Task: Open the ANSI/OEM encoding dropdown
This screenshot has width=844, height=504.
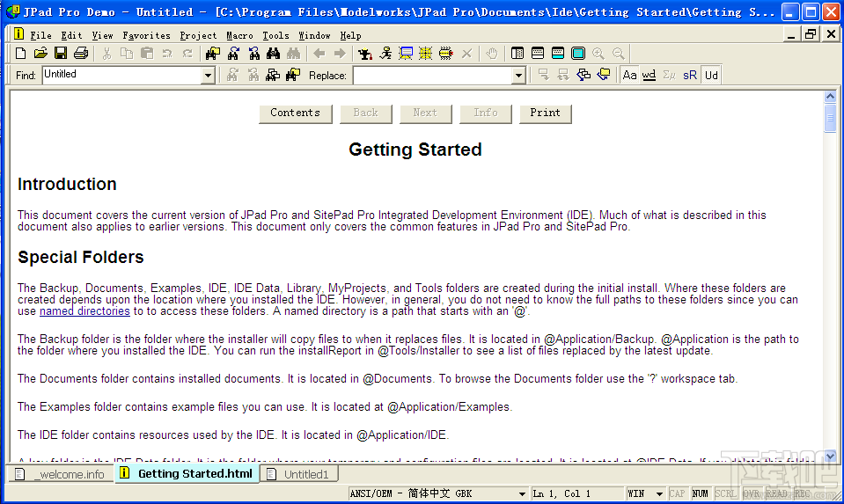Action: [522, 493]
